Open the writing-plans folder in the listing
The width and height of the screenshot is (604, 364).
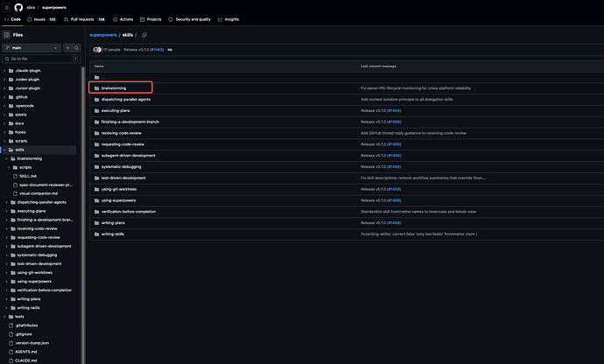(x=113, y=223)
